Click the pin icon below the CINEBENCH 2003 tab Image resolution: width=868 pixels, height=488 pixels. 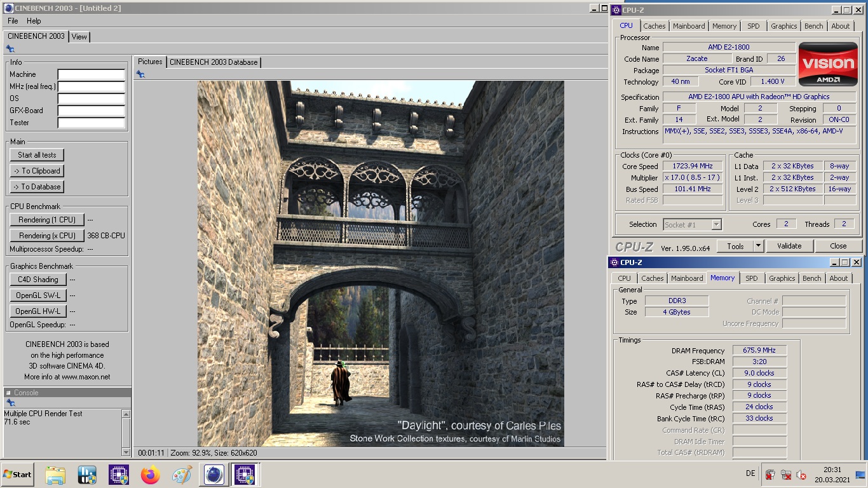10,49
